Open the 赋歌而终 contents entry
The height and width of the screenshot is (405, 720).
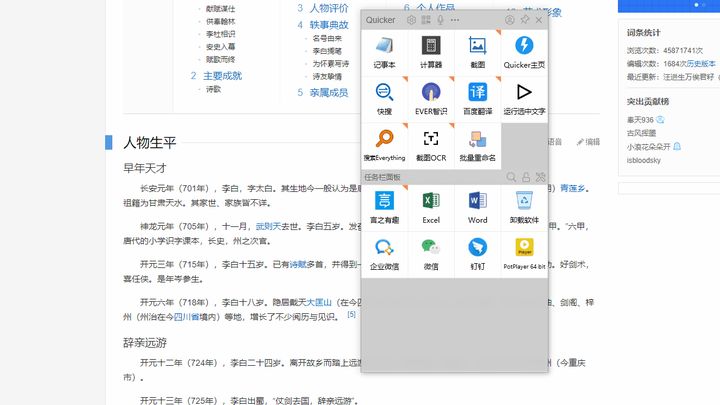pyautogui.click(x=220, y=59)
